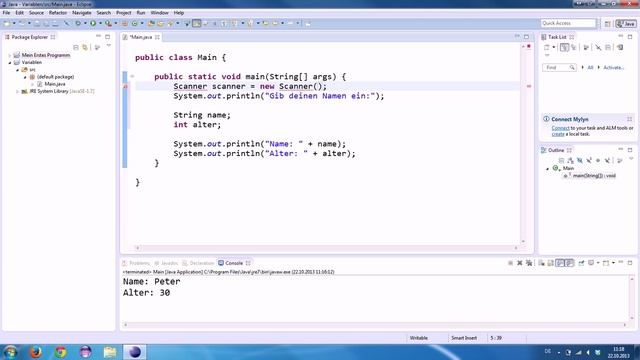640x360 pixels.
Task: Click editor horizontal scrollbar
Action: pos(327,248)
